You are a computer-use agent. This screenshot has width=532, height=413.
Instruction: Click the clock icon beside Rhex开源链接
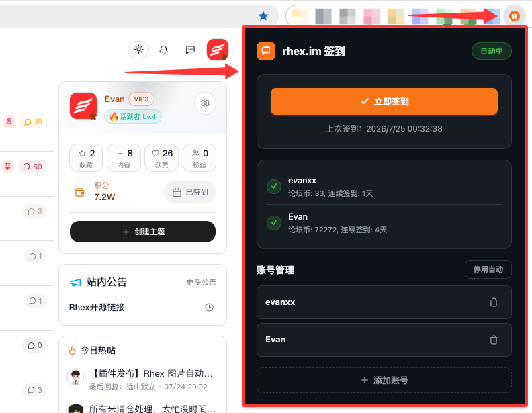[x=210, y=307]
